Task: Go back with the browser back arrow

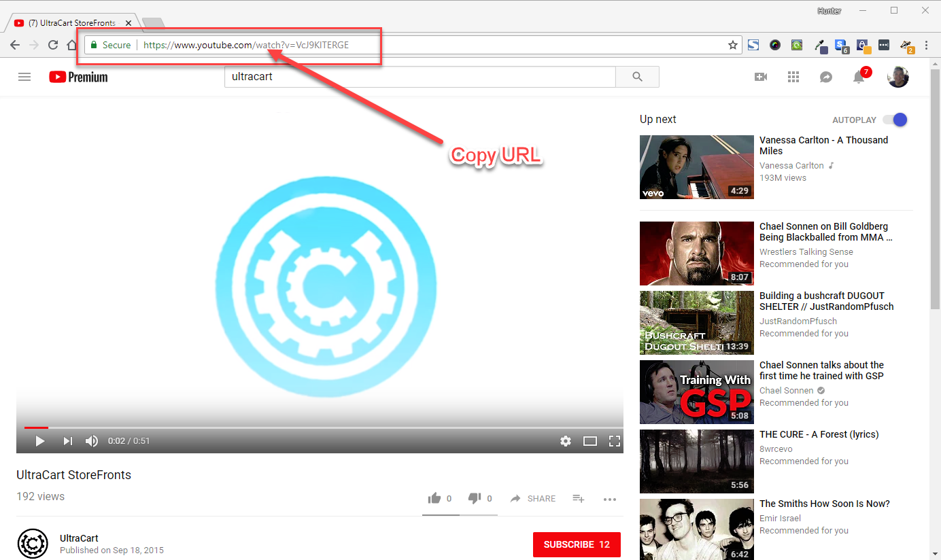Action: tap(15, 46)
